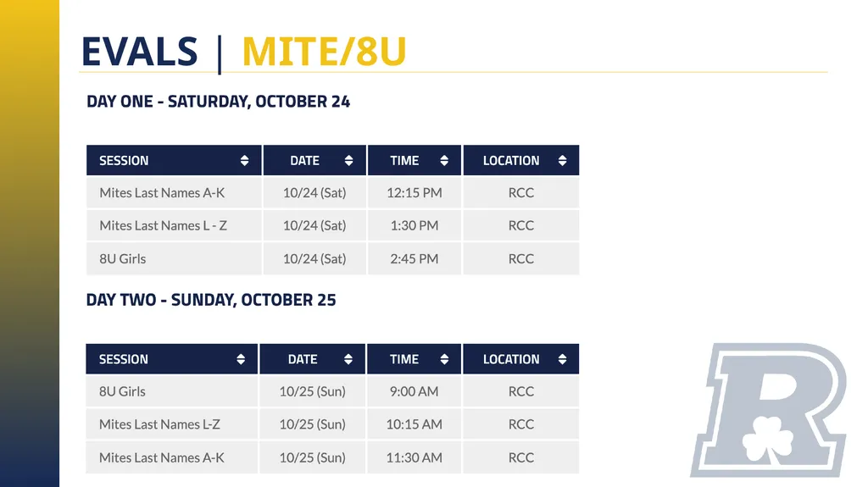Sort Day One table by Time arrows

click(444, 160)
